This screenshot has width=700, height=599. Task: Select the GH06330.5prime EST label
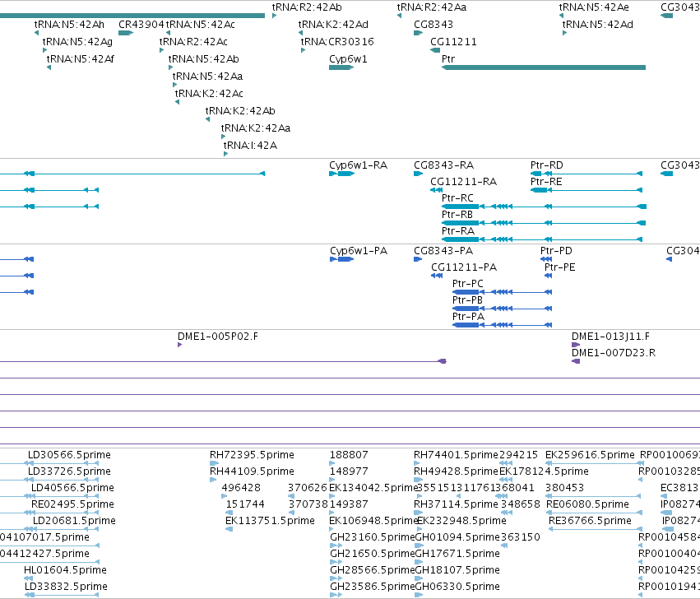(457, 587)
